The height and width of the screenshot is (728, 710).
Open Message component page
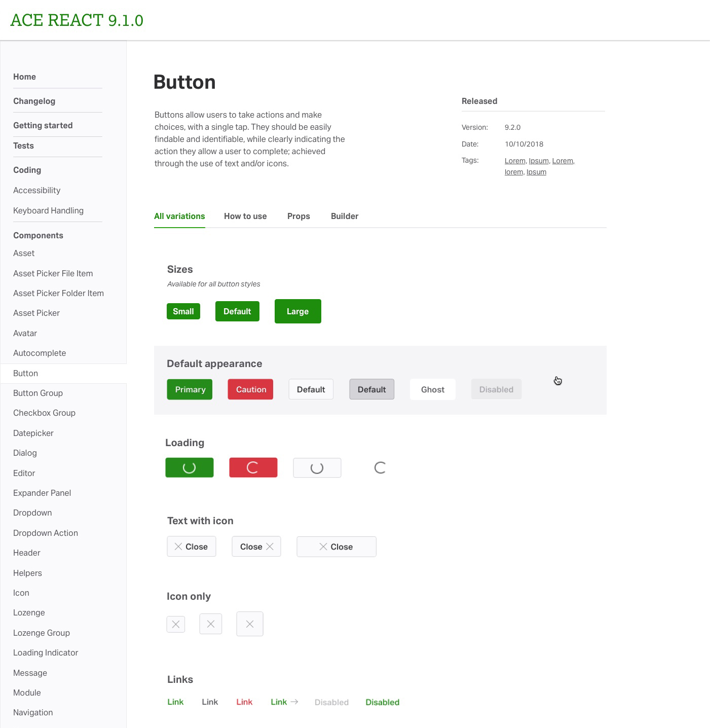click(x=30, y=673)
